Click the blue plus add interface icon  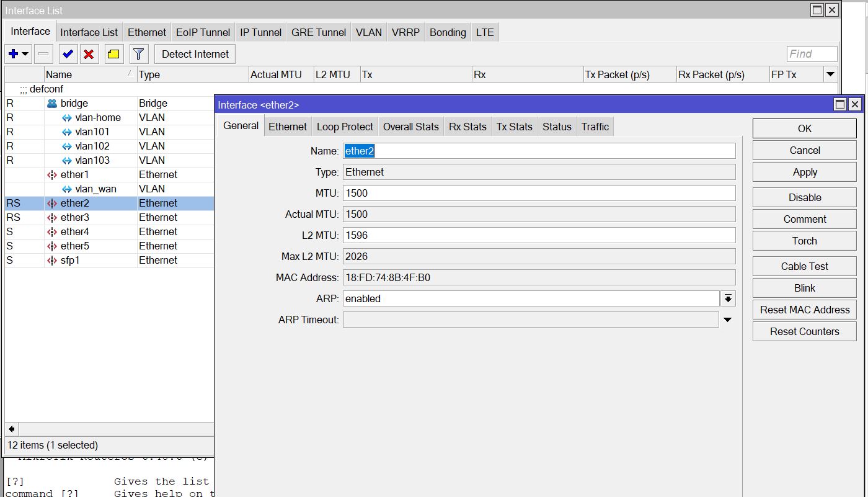tap(14, 54)
